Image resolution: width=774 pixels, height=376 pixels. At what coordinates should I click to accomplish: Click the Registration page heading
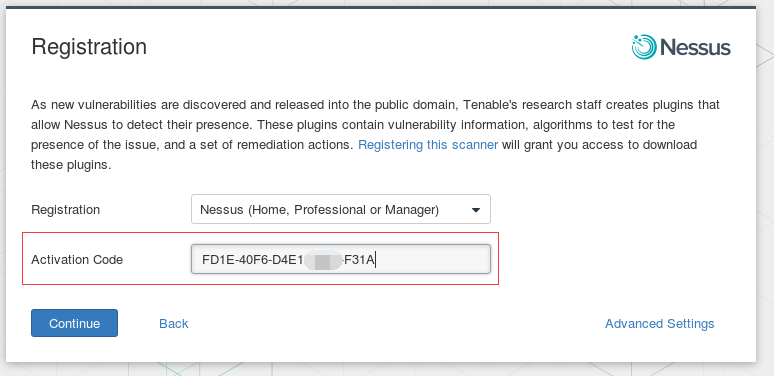[x=89, y=47]
